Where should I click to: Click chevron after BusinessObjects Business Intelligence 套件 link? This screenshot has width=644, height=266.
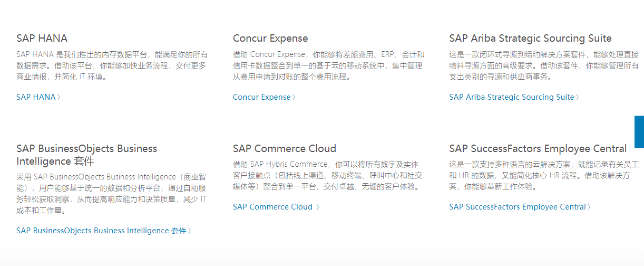point(190,231)
